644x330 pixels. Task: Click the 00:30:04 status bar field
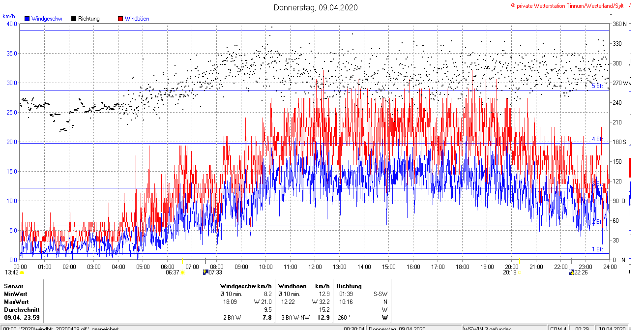click(x=353, y=329)
